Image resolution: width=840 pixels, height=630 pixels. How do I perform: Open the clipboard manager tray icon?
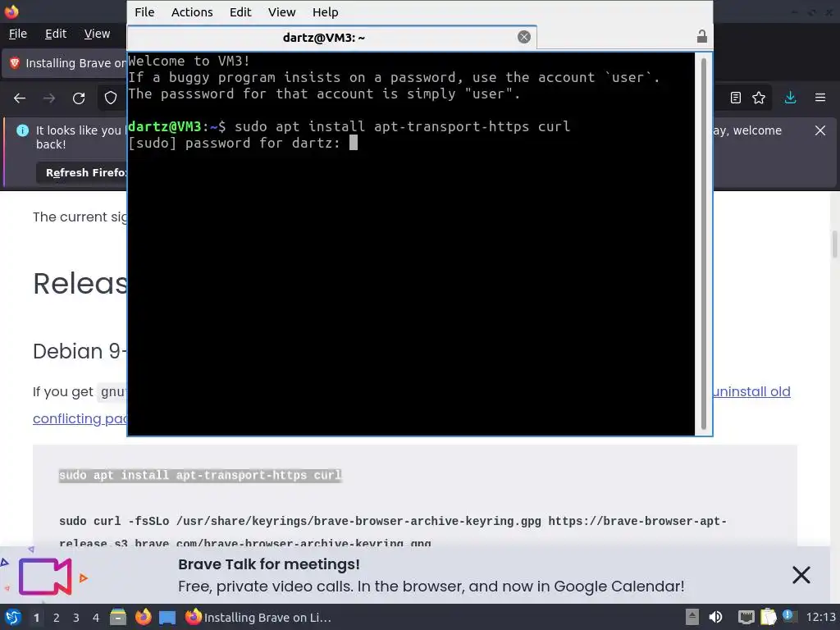[x=768, y=617]
